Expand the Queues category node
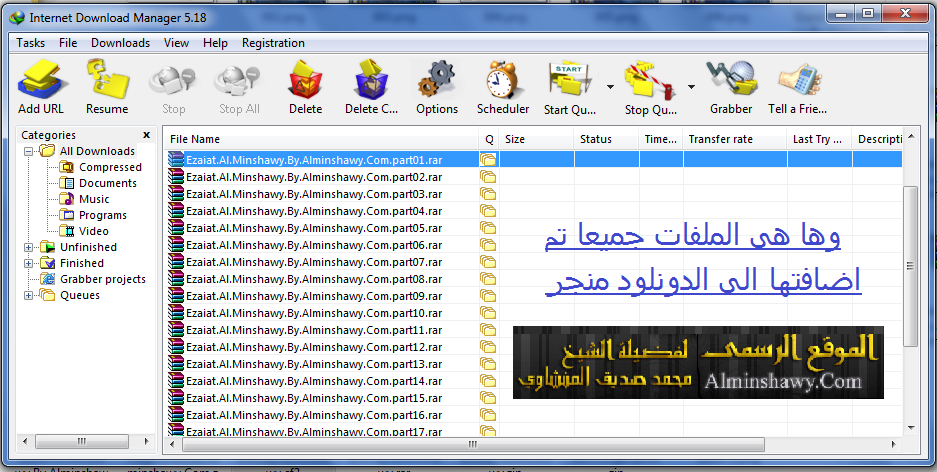 28,295
